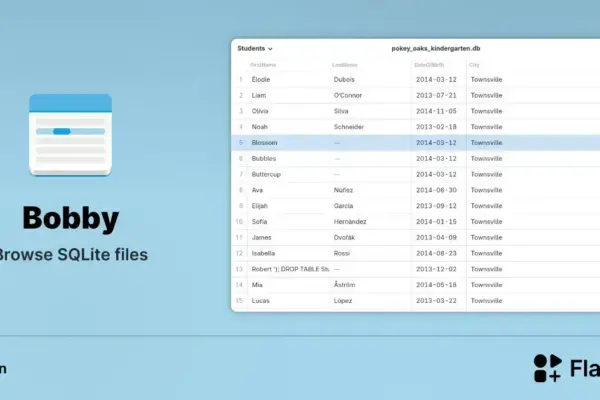Select row number 1

pyautogui.click(x=241, y=80)
